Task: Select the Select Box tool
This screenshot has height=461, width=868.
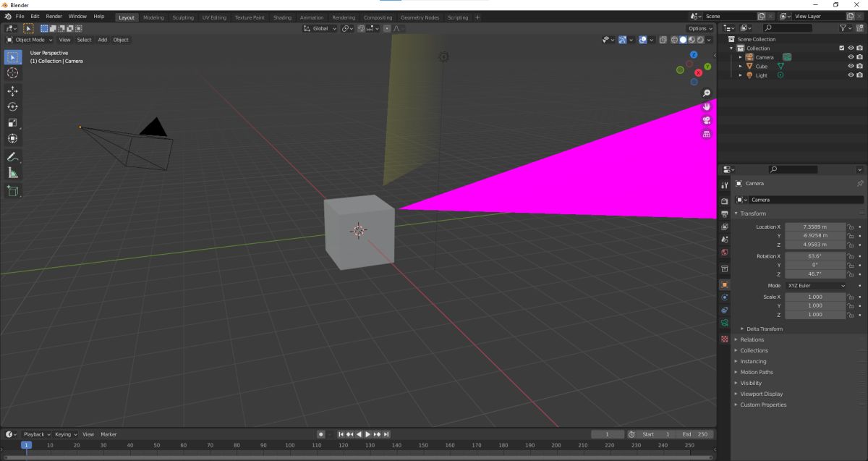Action: 13,57
